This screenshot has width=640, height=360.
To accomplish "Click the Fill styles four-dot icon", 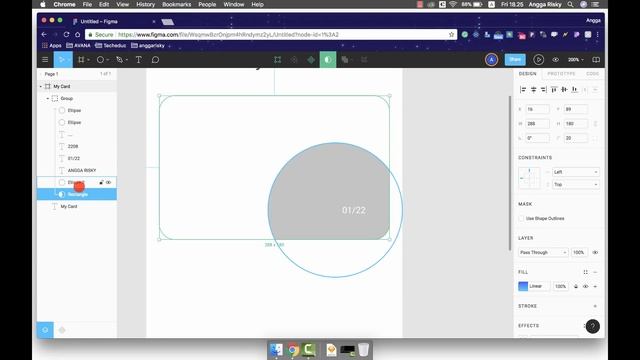I will point(585,272).
